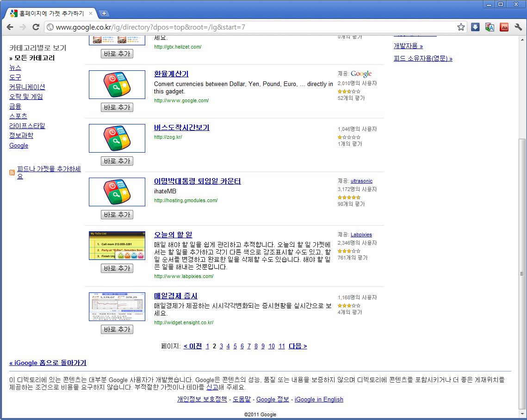Viewport: 527px width, 420px height.
Task: Select the 뉴스 category
Action: click(15, 68)
